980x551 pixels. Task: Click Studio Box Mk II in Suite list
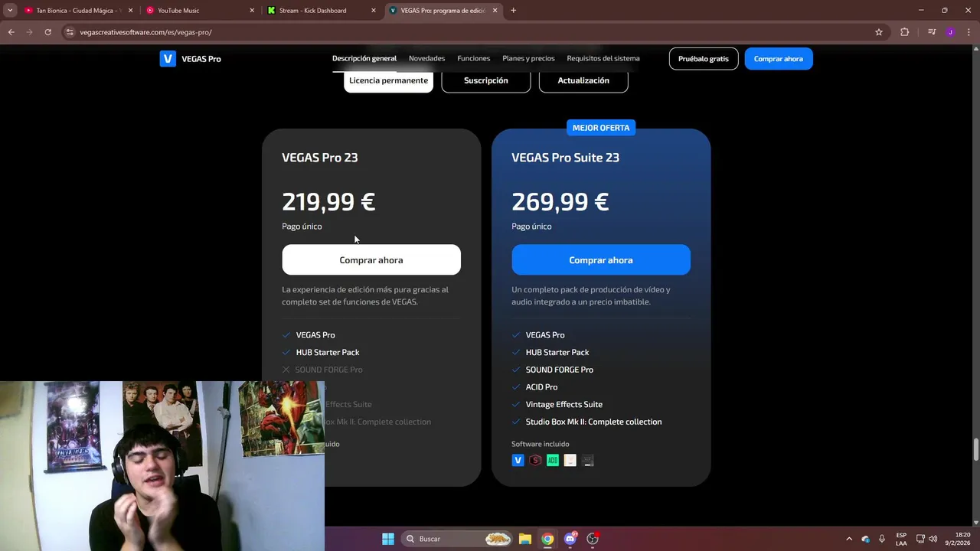click(x=593, y=422)
